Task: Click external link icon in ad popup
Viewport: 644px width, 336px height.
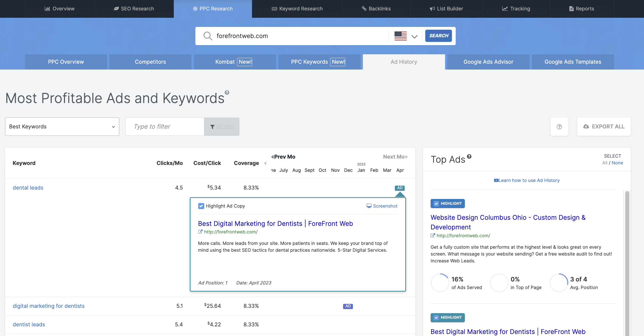Action: (x=200, y=232)
